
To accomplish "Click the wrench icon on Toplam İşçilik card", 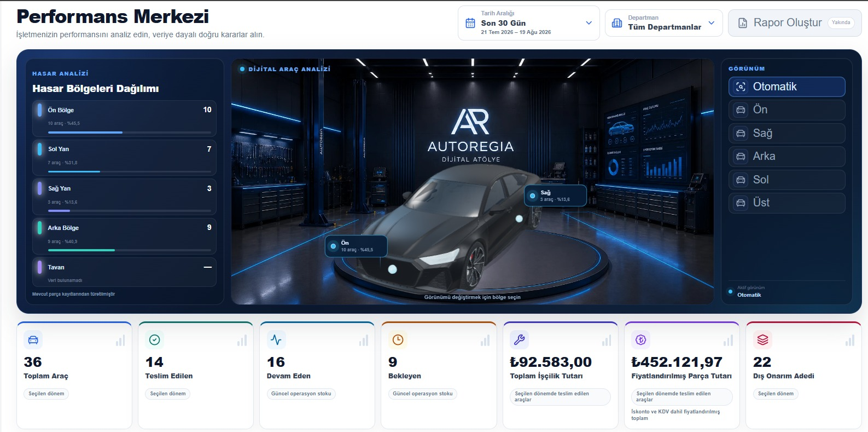I will (x=520, y=340).
